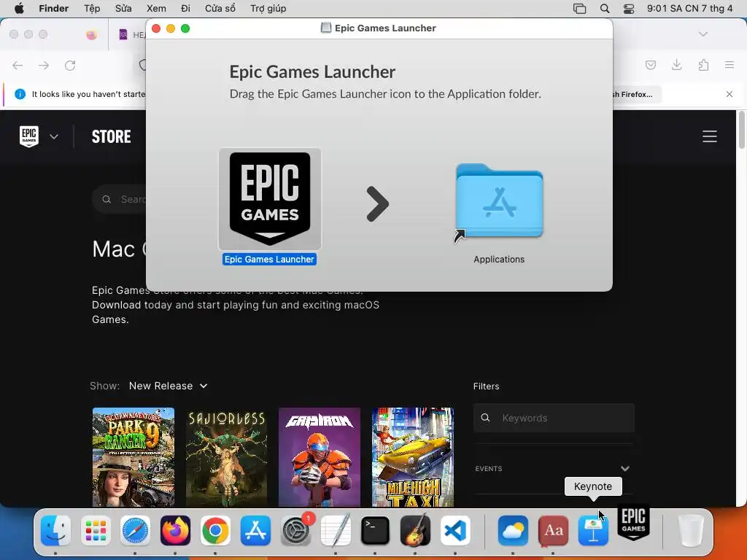Open the New Release sort dropdown

tap(169, 386)
